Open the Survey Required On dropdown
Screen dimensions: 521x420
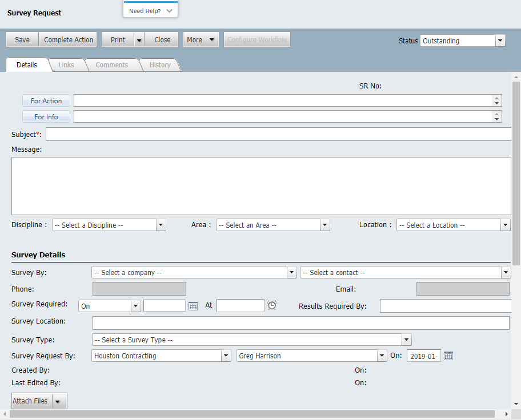click(x=110, y=306)
